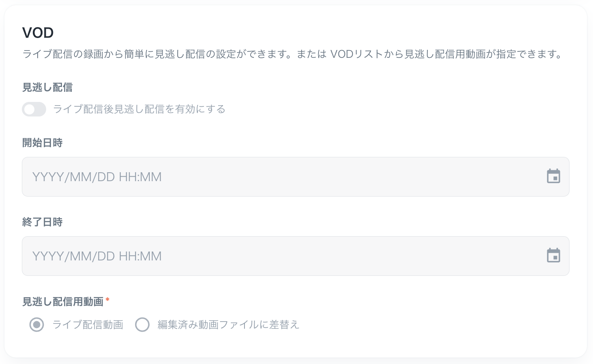This screenshot has width=593, height=364.
Task: Click the VOD section heading
Action: coord(38,32)
